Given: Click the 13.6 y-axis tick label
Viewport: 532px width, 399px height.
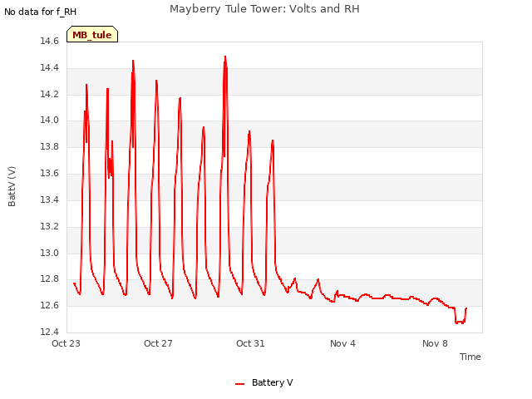Looking at the screenshot, I should tap(50, 174).
